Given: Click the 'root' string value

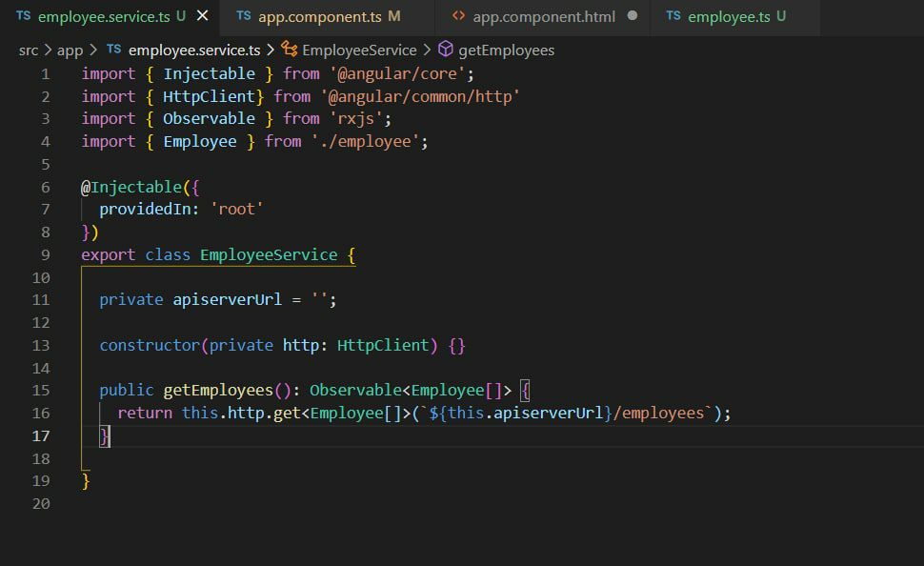Looking at the screenshot, I should [x=236, y=210].
